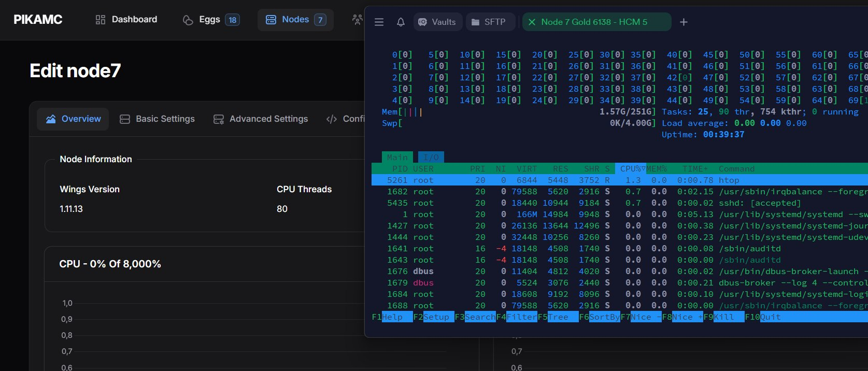Close the Node 7 Gold 6138 tab

(532, 22)
